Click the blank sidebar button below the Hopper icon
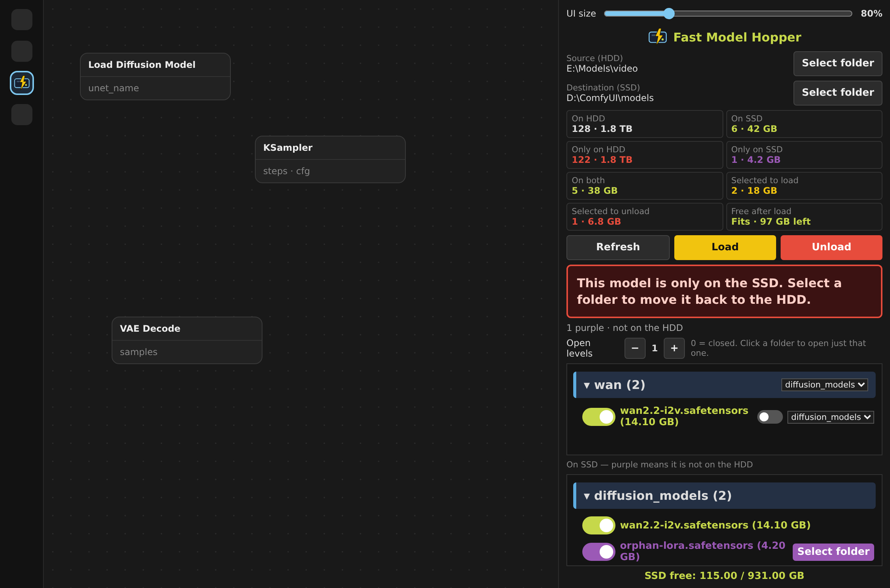Viewport: 890px width, 588px height. point(22,115)
